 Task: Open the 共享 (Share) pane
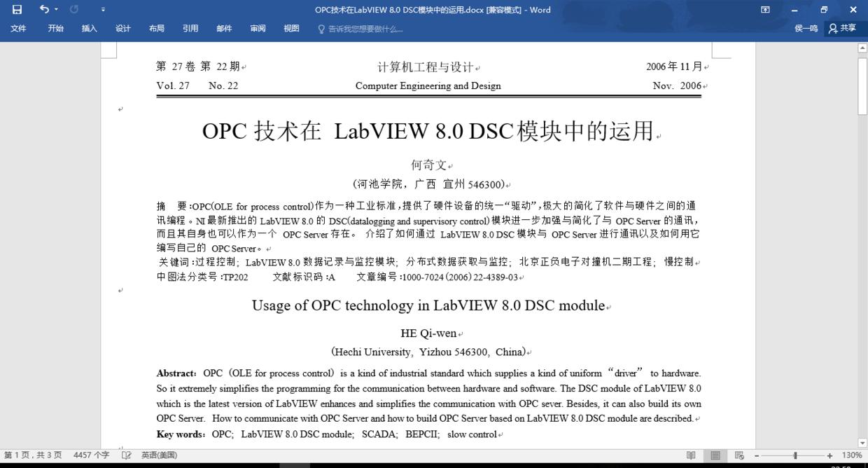click(843, 28)
